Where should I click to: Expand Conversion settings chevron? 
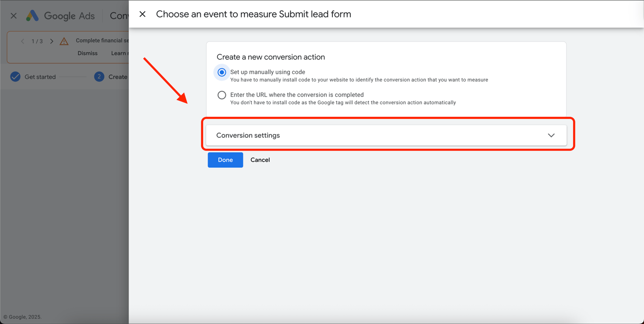(551, 135)
